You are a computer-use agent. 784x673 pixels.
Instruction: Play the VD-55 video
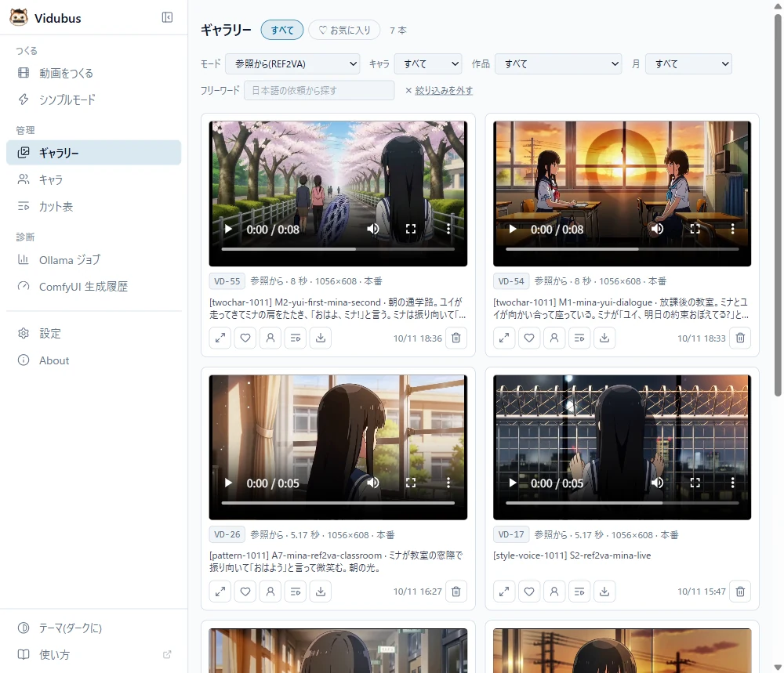(x=228, y=229)
